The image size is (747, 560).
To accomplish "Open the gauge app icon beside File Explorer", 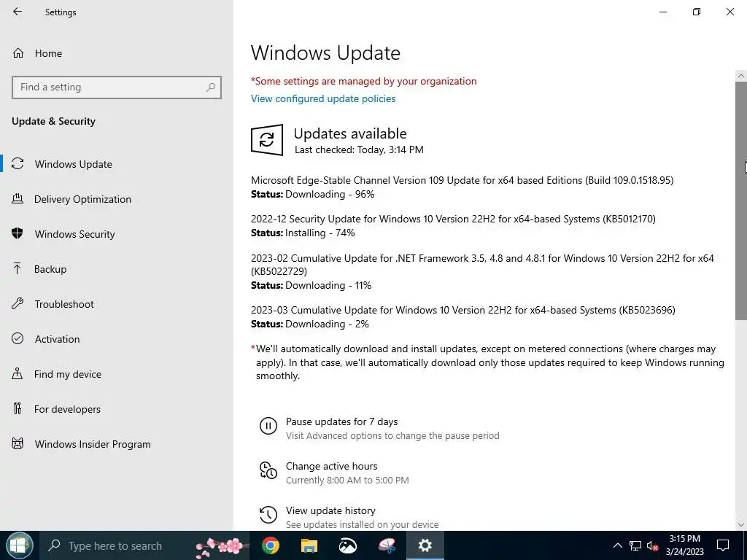I will pyautogui.click(x=348, y=545).
